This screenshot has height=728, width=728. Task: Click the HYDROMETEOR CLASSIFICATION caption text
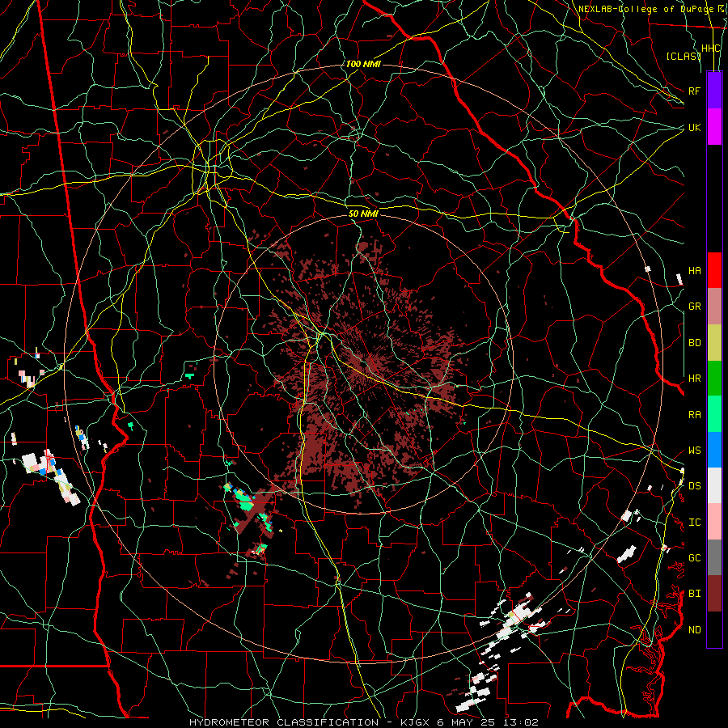(284, 722)
